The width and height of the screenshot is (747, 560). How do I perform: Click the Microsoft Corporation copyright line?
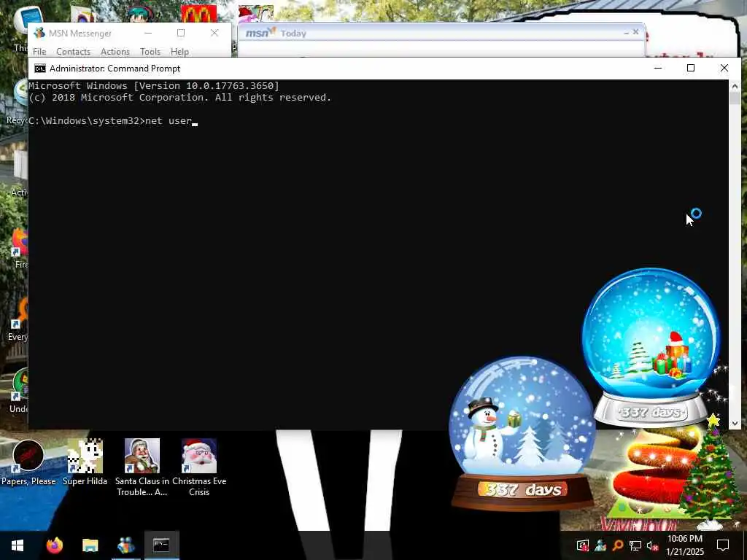coord(180,98)
